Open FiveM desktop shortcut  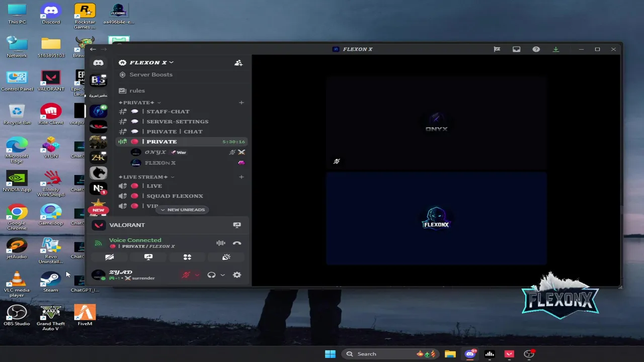coord(85,316)
